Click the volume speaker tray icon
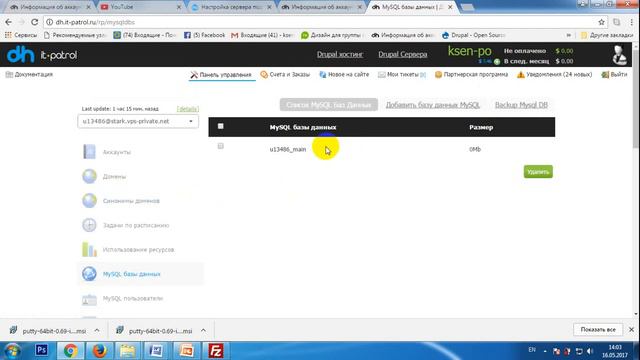640x360 pixels. (590, 351)
